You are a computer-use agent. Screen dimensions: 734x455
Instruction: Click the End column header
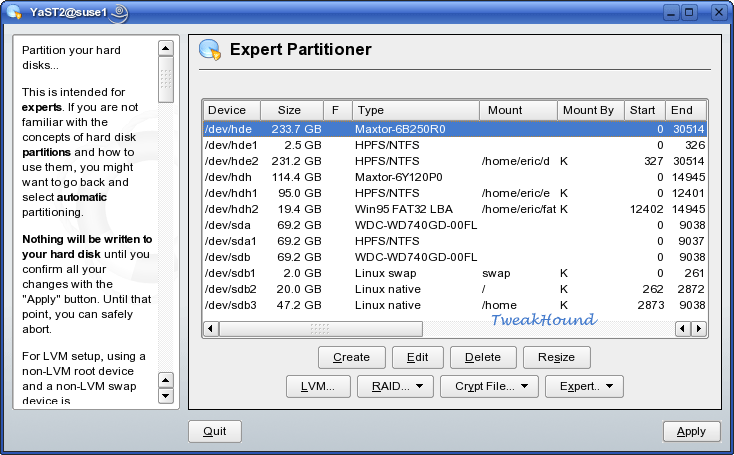[686, 110]
